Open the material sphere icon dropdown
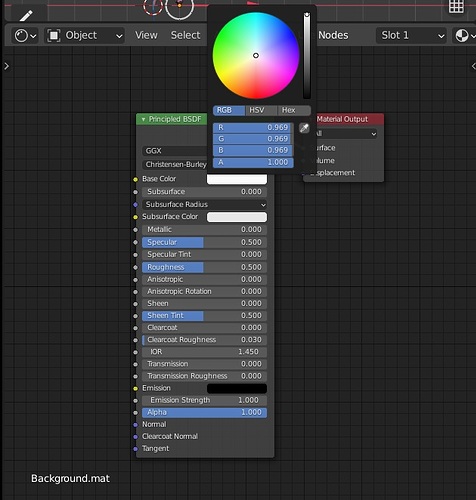The width and height of the screenshot is (476, 500). (x=465, y=35)
